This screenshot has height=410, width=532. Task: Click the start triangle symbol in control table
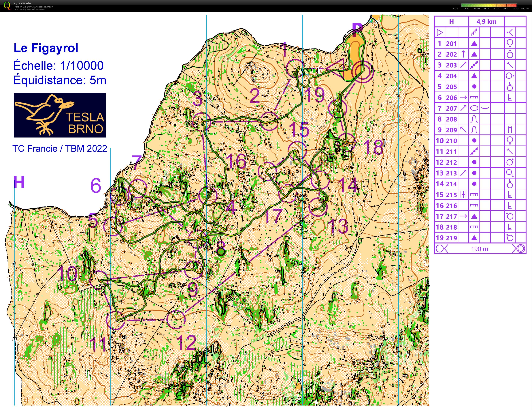pyautogui.click(x=440, y=32)
